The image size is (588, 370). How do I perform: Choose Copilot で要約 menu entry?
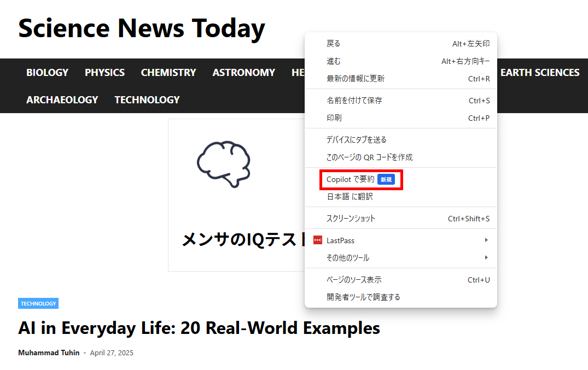tap(401, 179)
